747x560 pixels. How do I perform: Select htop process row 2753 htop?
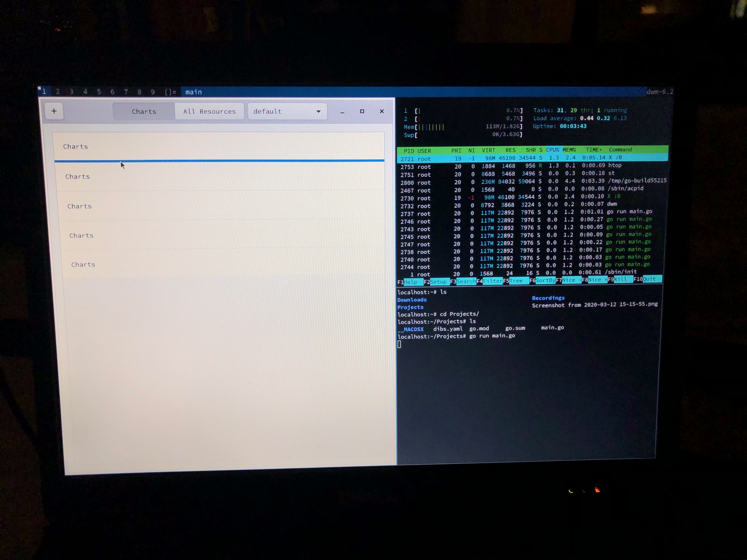click(533, 166)
